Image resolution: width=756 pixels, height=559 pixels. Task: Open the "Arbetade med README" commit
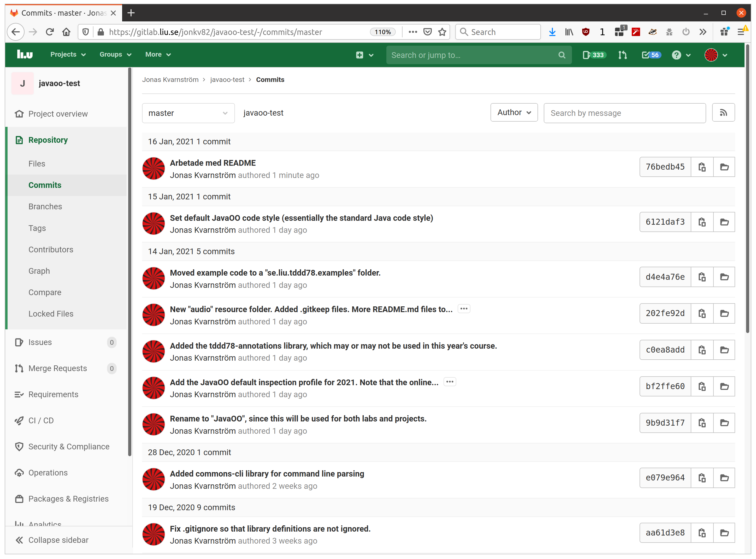pyautogui.click(x=212, y=163)
